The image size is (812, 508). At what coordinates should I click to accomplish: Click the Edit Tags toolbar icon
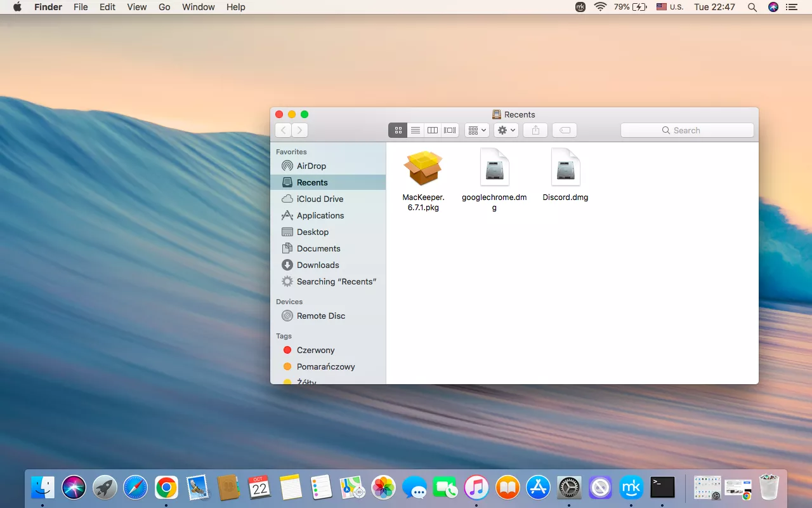[x=565, y=130]
